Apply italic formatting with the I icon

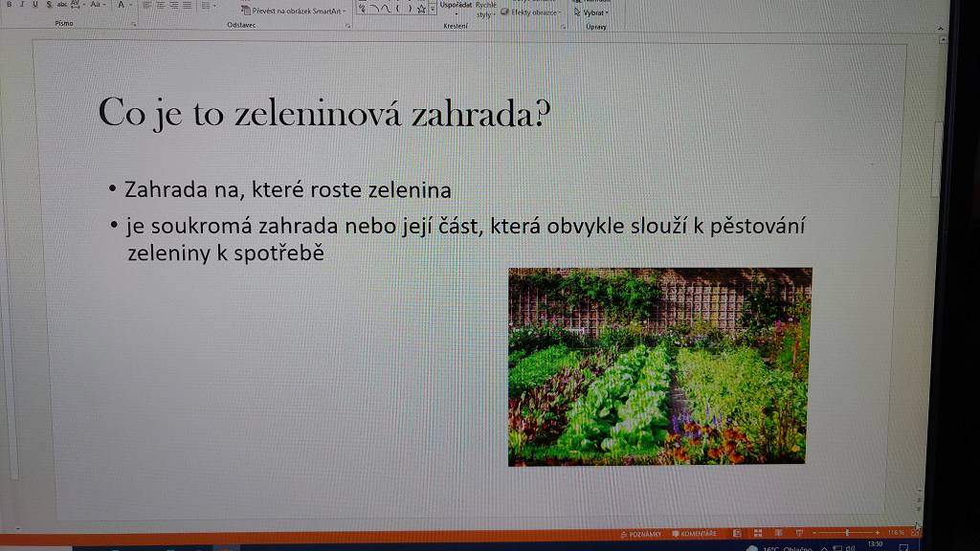point(22,5)
